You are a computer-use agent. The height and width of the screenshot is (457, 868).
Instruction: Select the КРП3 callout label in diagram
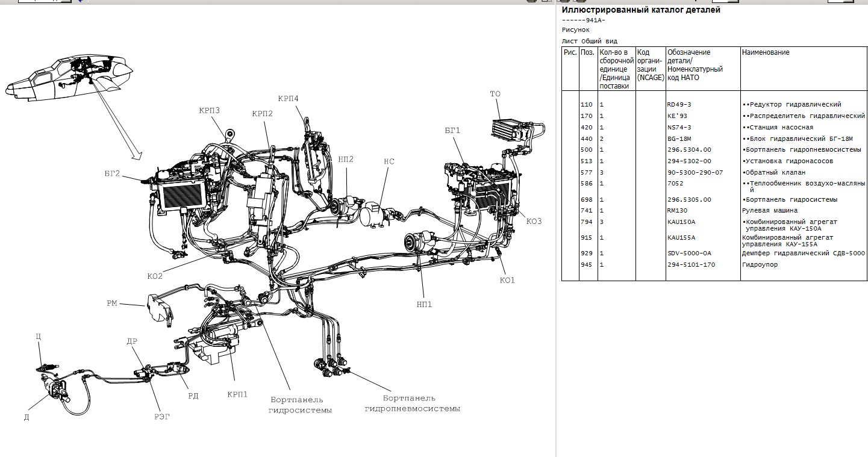(x=210, y=111)
